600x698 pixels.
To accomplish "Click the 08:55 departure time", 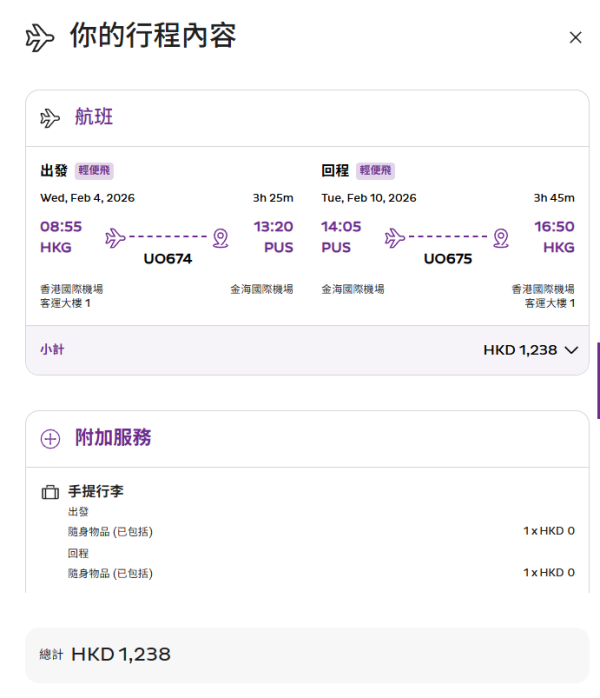I will (x=61, y=227).
